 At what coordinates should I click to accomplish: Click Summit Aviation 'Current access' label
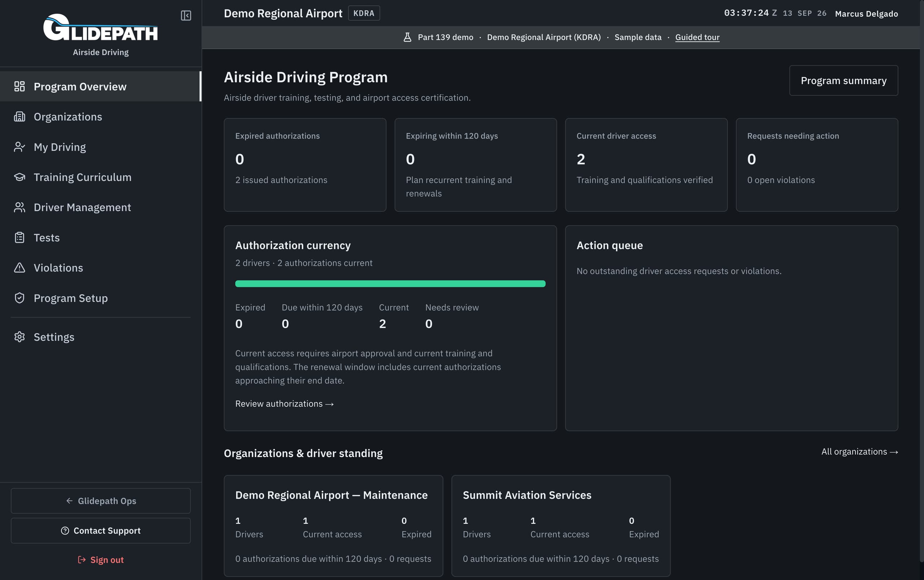pyautogui.click(x=559, y=534)
